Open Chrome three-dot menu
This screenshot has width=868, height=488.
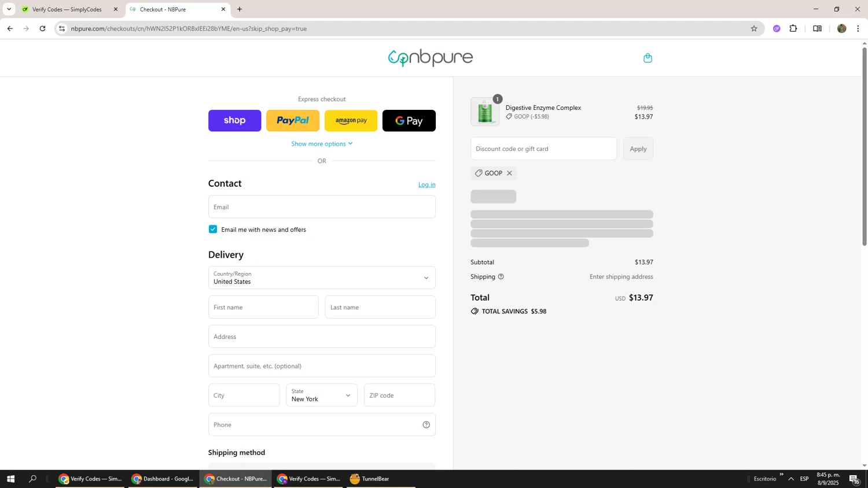[858, 28]
